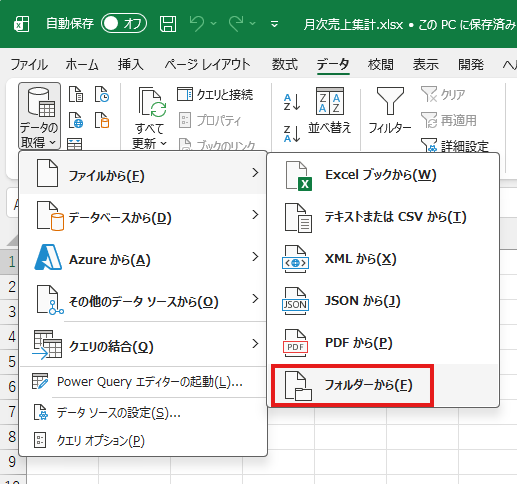The height and width of the screenshot is (484, 517).
Task: Click the Excel app icon in title bar
Action: coord(21,24)
